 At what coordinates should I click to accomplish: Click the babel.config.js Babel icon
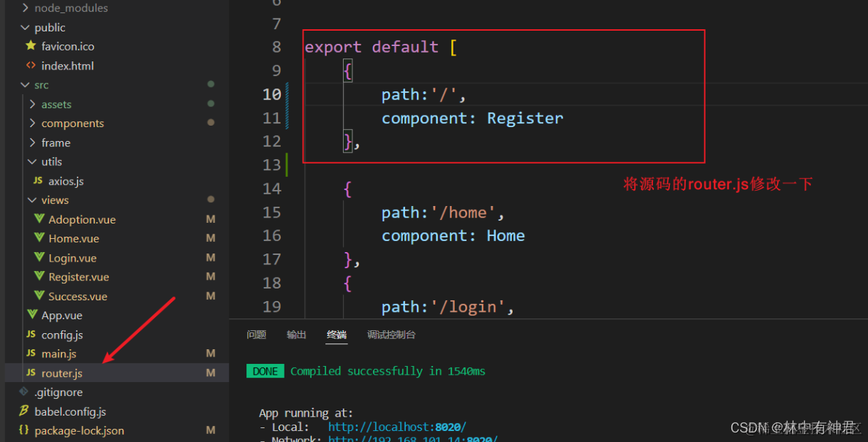pos(24,411)
